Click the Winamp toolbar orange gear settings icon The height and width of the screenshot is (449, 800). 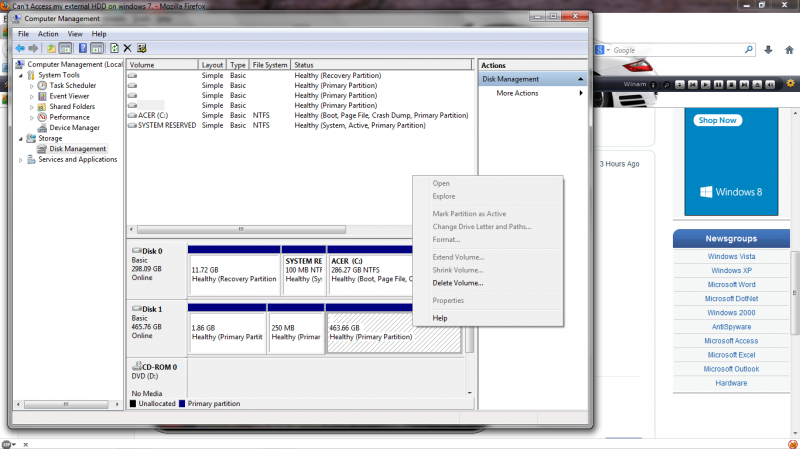790,84
